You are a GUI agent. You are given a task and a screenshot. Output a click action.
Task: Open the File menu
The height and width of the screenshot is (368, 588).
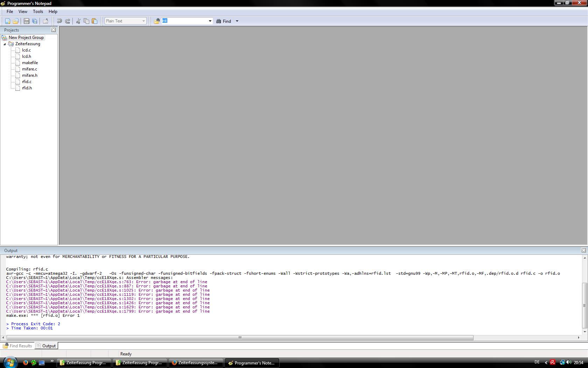10,12
